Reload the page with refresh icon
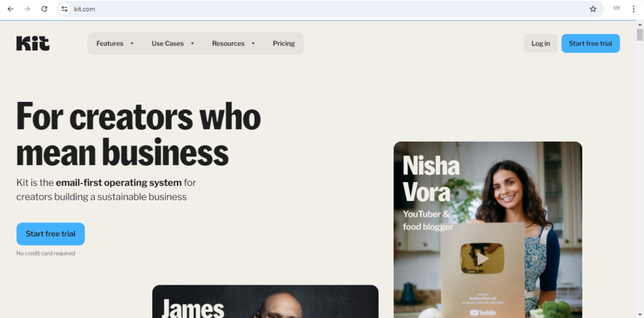The width and height of the screenshot is (644, 318). (45, 9)
